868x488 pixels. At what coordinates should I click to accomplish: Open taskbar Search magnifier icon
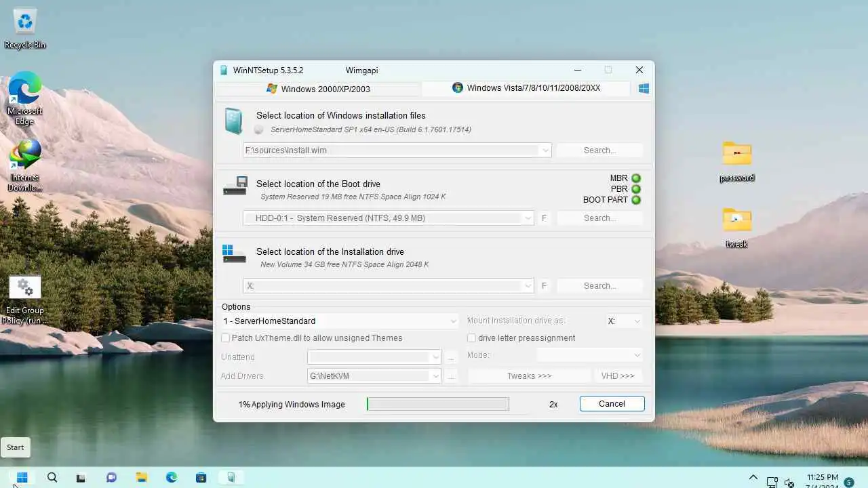click(x=52, y=477)
